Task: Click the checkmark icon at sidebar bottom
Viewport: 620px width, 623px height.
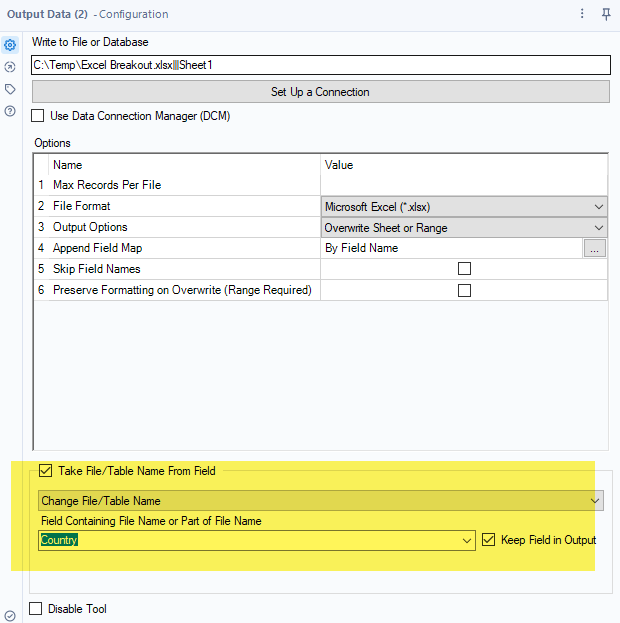Action: coord(10,615)
